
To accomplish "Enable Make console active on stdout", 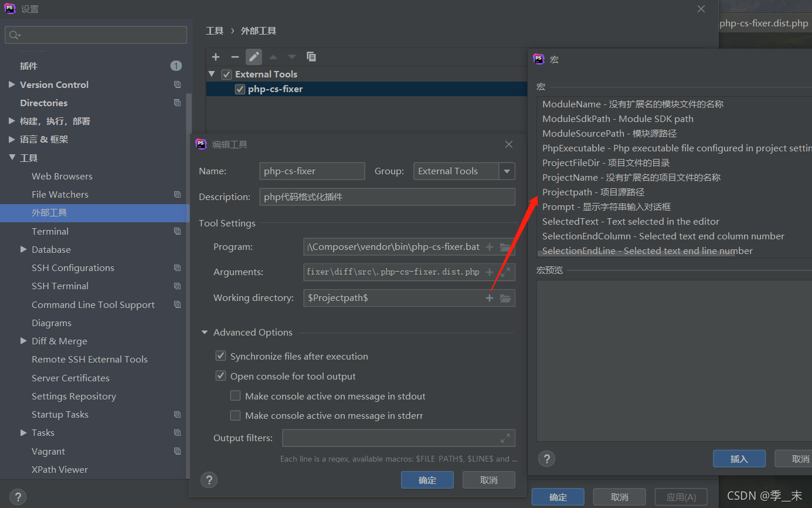I will coord(235,396).
